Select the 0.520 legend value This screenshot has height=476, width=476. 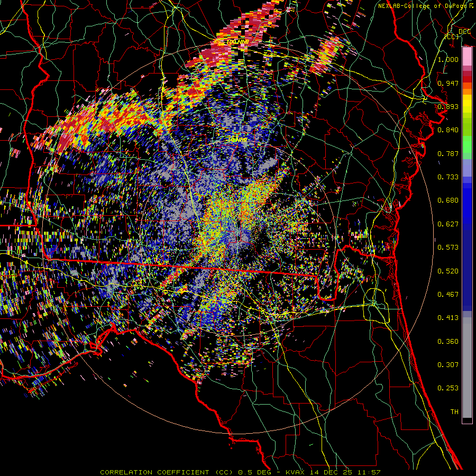pyautogui.click(x=448, y=271)
